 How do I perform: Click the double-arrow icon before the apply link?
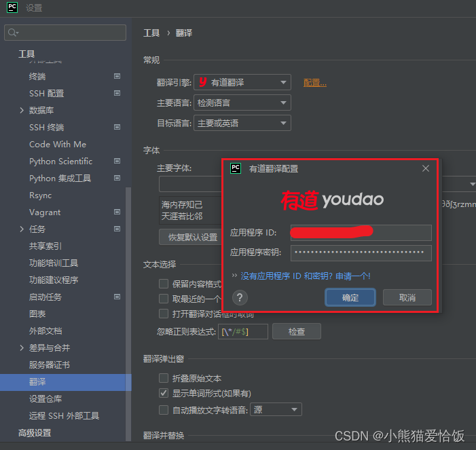[234, 276]
